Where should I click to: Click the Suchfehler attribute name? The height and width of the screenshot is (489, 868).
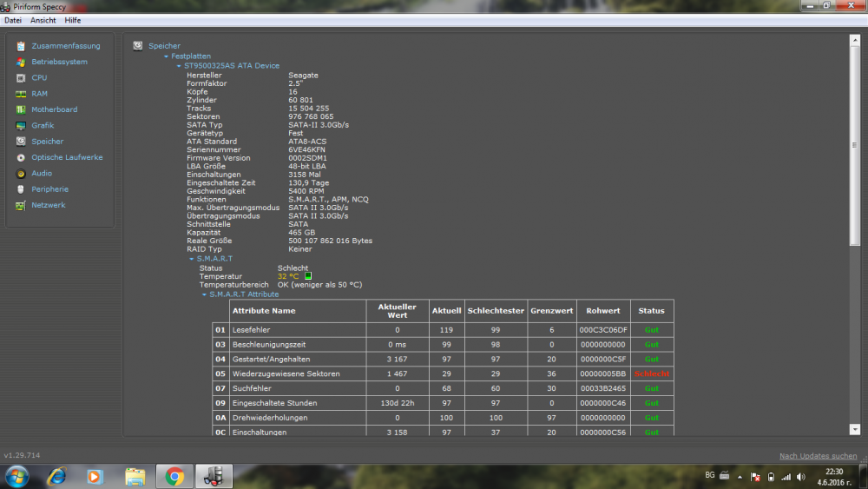(252, 389)
